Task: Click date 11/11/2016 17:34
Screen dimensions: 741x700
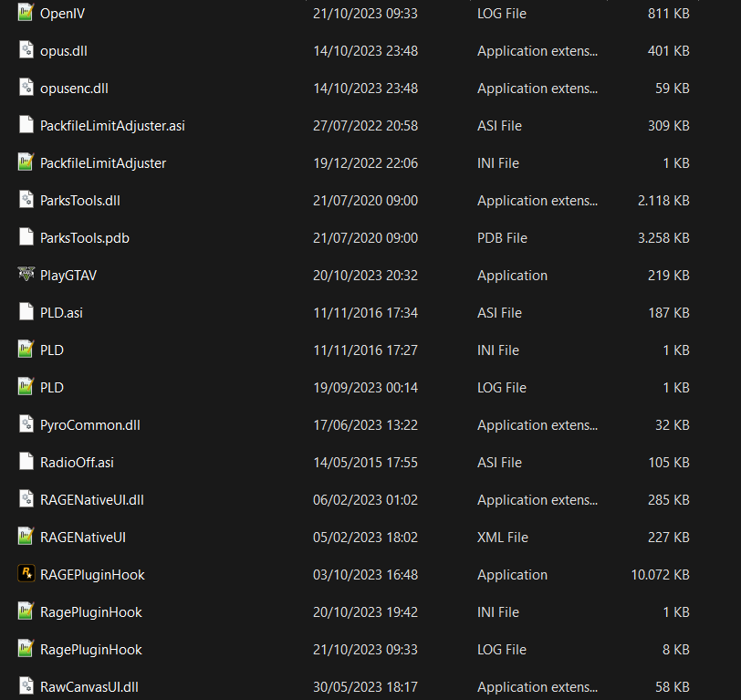Action: [365, 313]
